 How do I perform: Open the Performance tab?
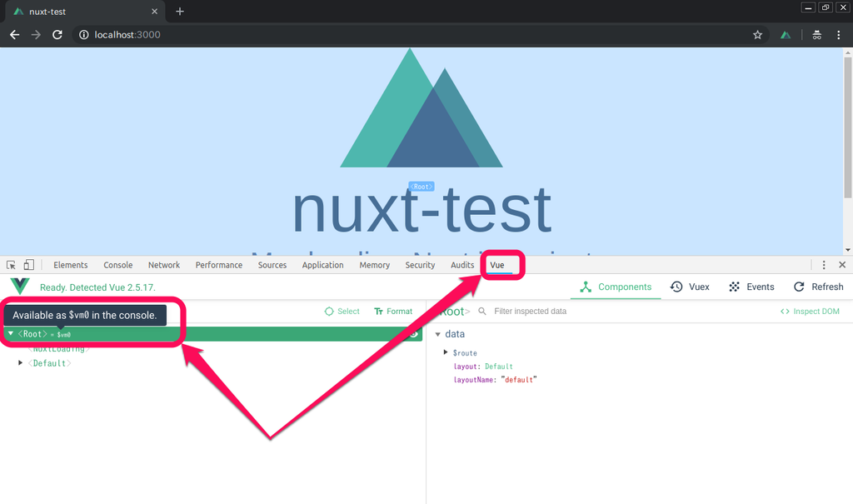[x=219, y=265]
